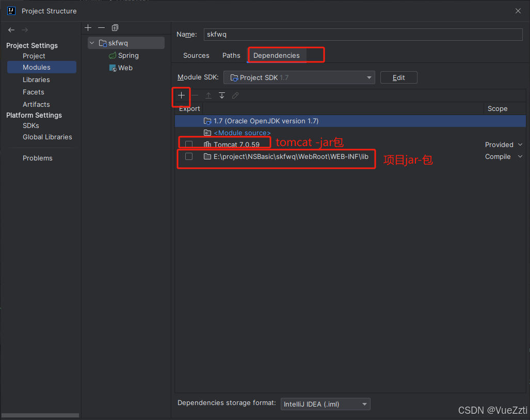Viewport: 530px width, 420px height.
Task: Open Project settings section
Action: (34, 56)
